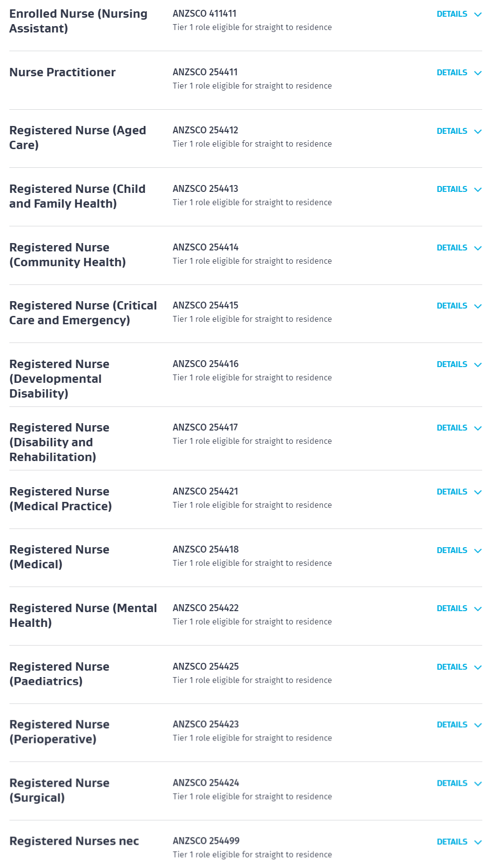Expand Registered Nurse (Medical Practice) chevron
The height and width of the screenshot is (868, 495).
coord(477,492)
